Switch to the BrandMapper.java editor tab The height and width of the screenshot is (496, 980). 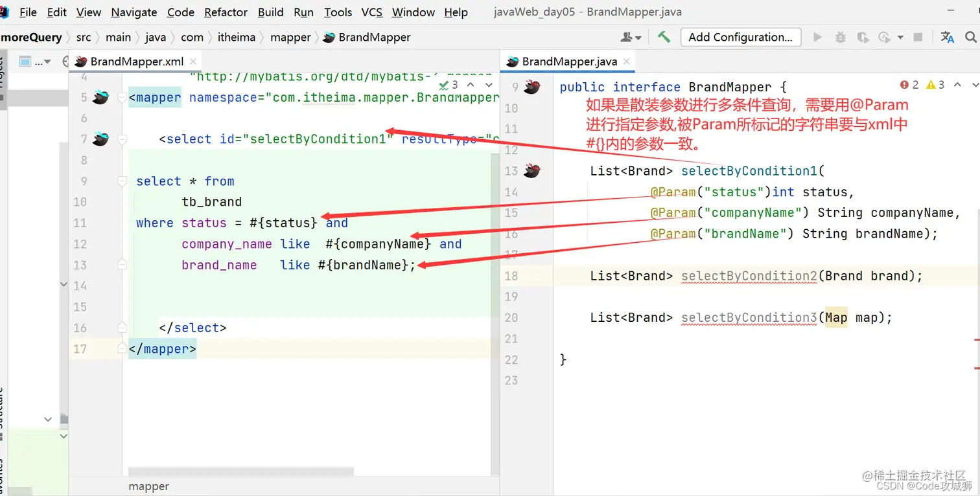point(568,62)
